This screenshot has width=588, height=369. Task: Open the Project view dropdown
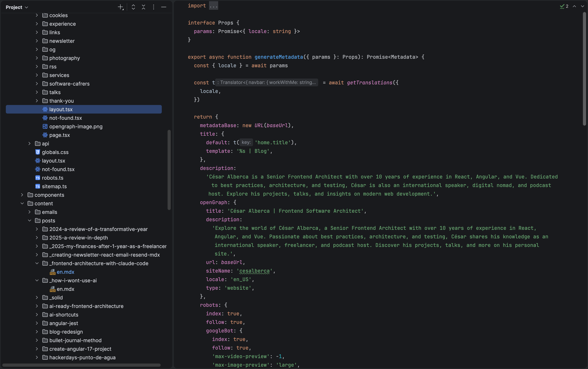(17, 7)
